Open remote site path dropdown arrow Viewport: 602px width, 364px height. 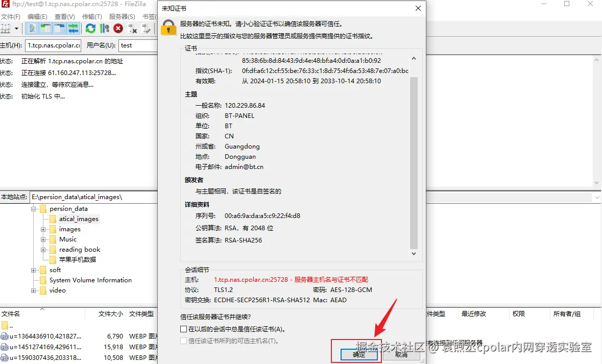pos(597,198)
